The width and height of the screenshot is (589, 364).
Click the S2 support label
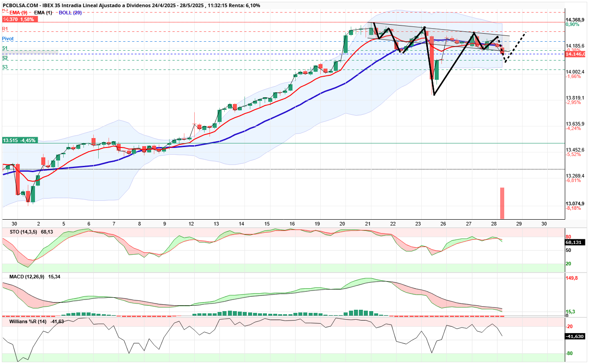coord(4,58)
